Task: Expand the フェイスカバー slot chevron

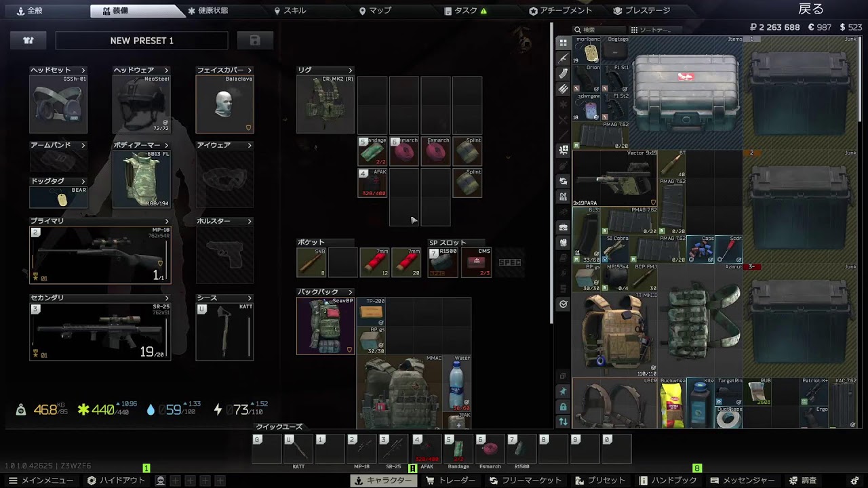Action: coord(250,70)
